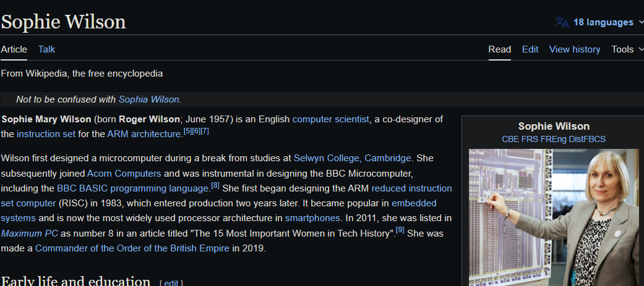Click the Early life and education heading
This screenshot has height=286, width=644.
(75, 282)
